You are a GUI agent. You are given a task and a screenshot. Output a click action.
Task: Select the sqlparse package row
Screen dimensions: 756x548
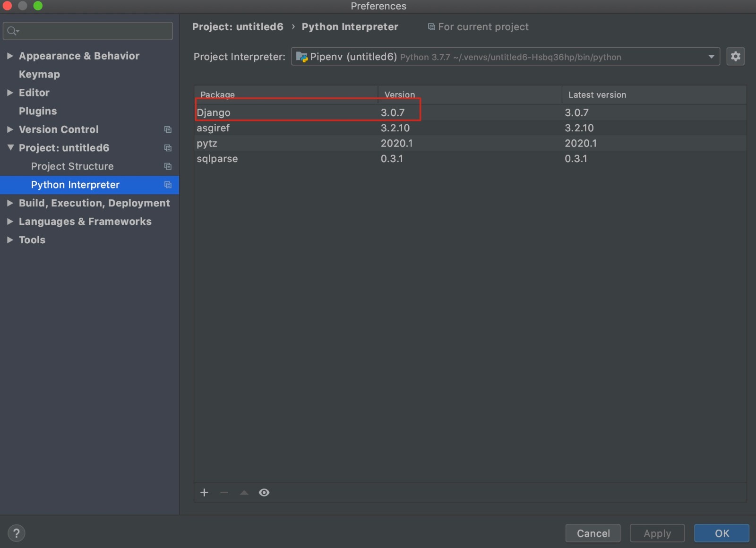470,159
